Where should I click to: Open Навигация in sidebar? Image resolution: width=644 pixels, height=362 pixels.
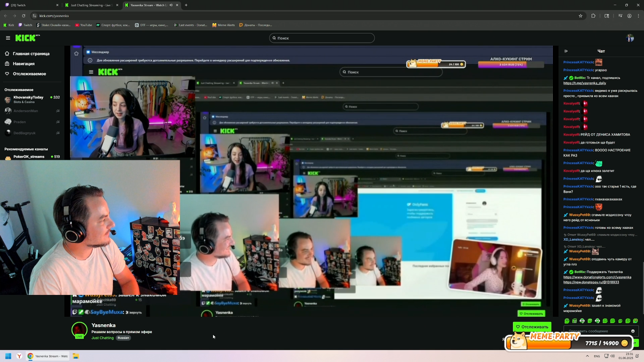coord(20,64)
